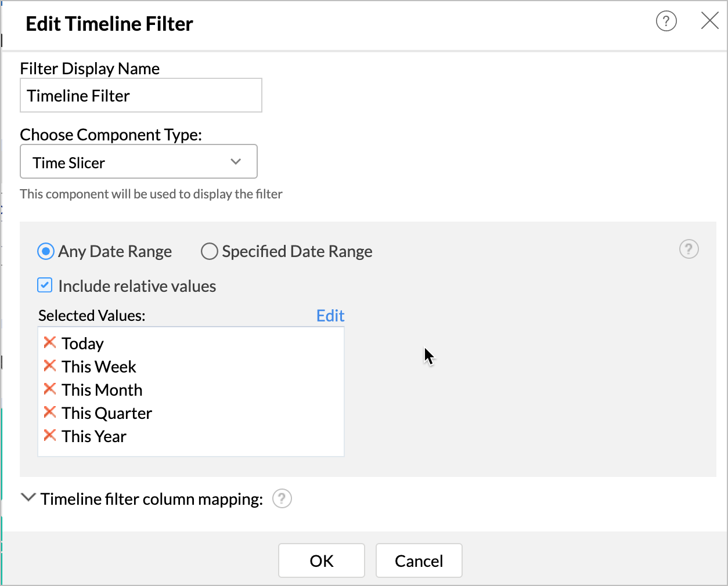Click the Filter Display Name text field
The image size is (728, 586).
[x=141, y=96]
